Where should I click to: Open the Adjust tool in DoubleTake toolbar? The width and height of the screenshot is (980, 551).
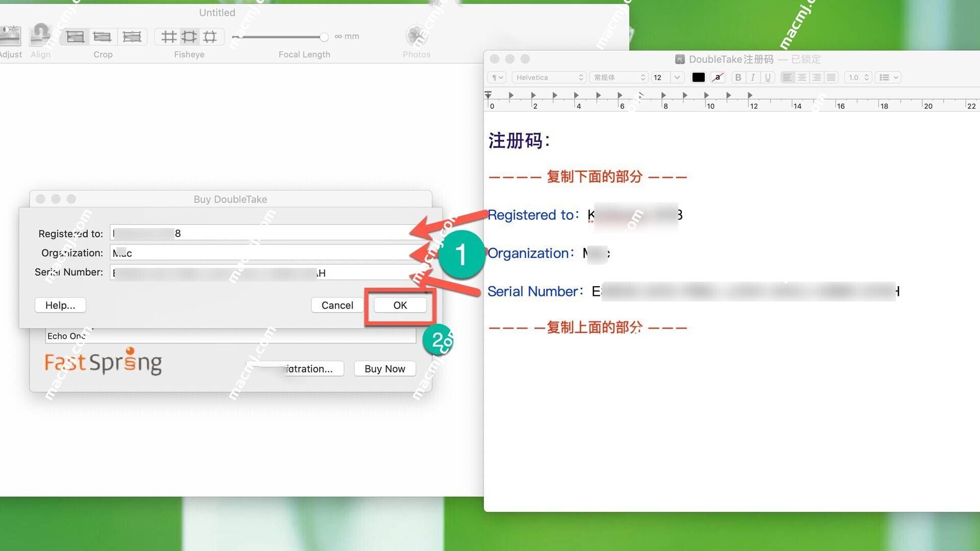coord(10,36)
